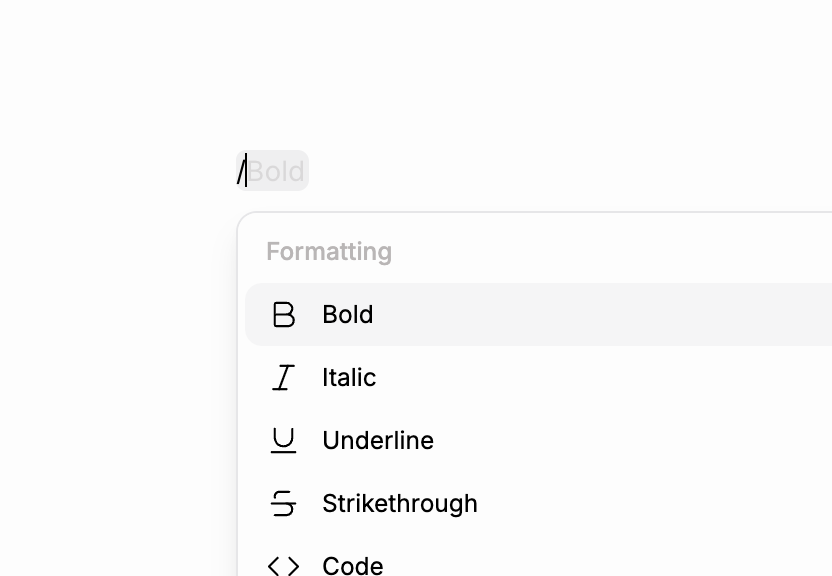Viewport: 832px width, 576px height.
Task: Click the Formatting section header
Action: tap(329, 252)
